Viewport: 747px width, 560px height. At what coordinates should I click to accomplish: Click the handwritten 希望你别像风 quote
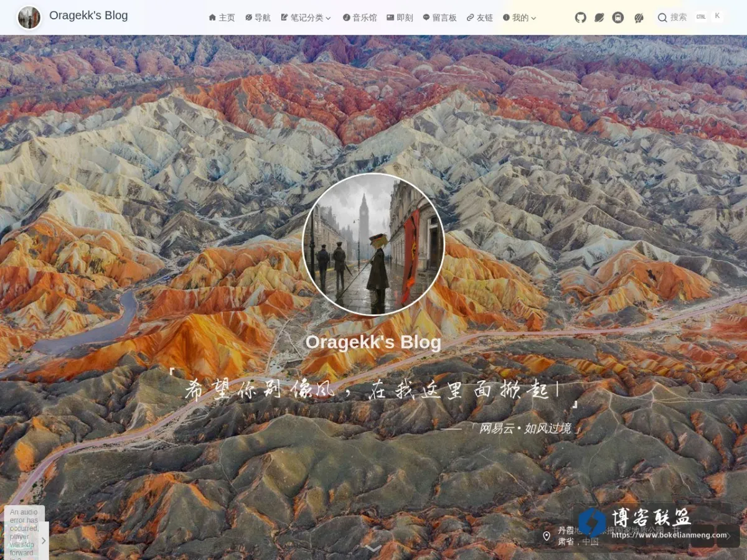pyautogui.click(x=374, y=390)
